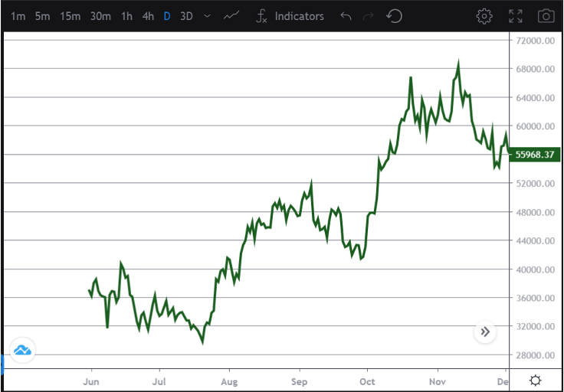Viewport: 564px width, 392px height.
Task: Click the redo arrow icon
Action: coord(370,16)
